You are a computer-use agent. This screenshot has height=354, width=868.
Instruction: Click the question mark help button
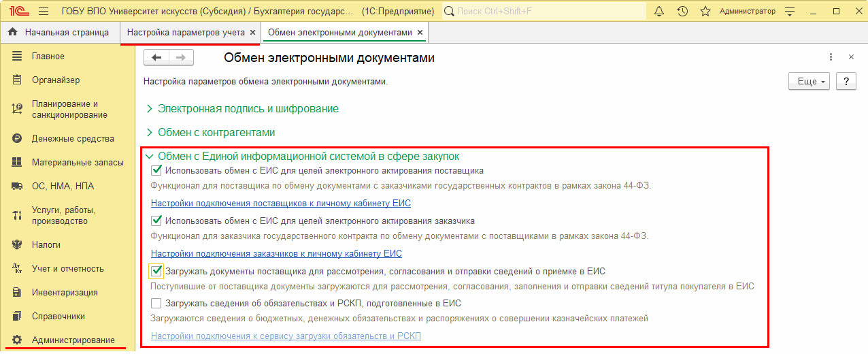click(x=846, y=82)
